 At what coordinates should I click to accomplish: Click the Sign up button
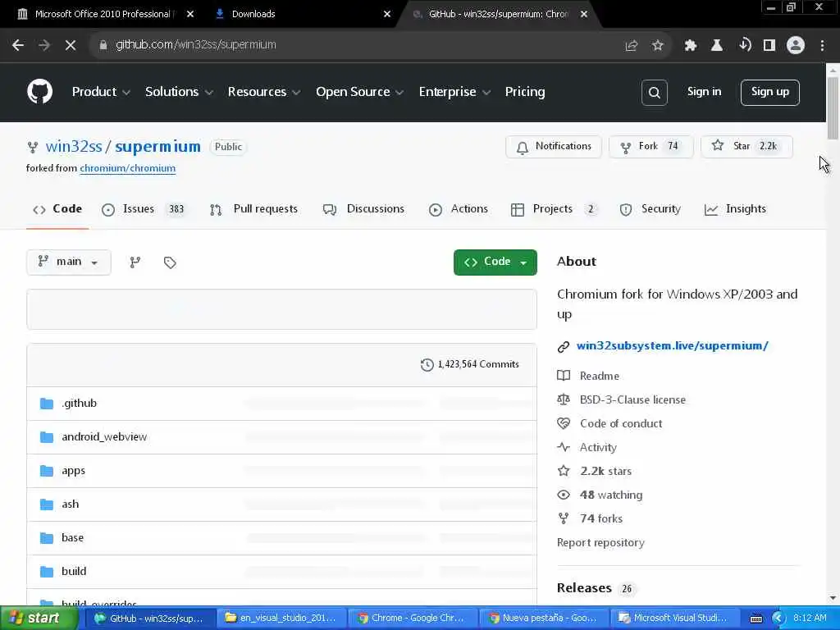point(769,92)
